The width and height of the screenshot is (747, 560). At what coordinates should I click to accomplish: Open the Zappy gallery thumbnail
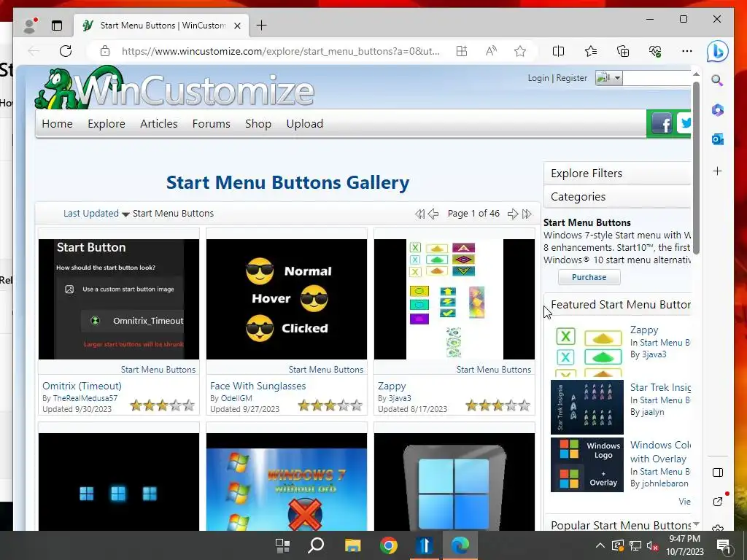(454, 299)
